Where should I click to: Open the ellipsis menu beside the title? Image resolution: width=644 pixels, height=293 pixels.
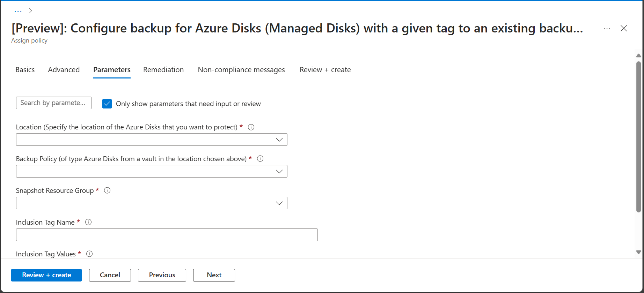click(x=607, y=28)
